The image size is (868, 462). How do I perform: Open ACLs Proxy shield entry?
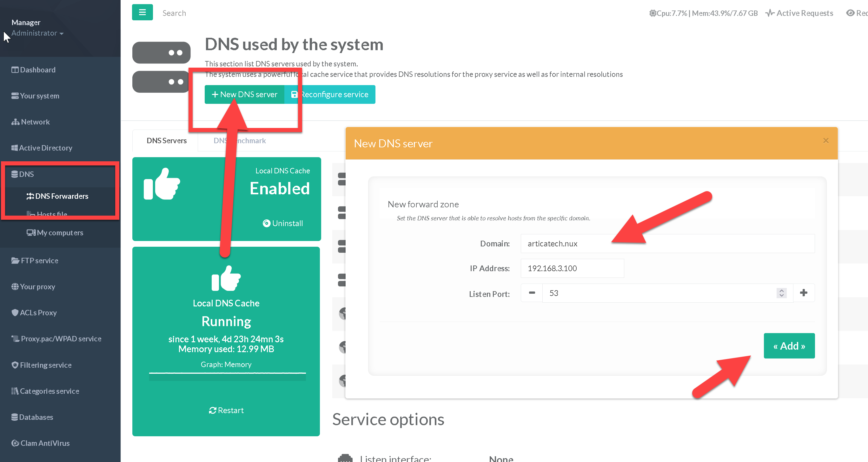tap(34, 313)
